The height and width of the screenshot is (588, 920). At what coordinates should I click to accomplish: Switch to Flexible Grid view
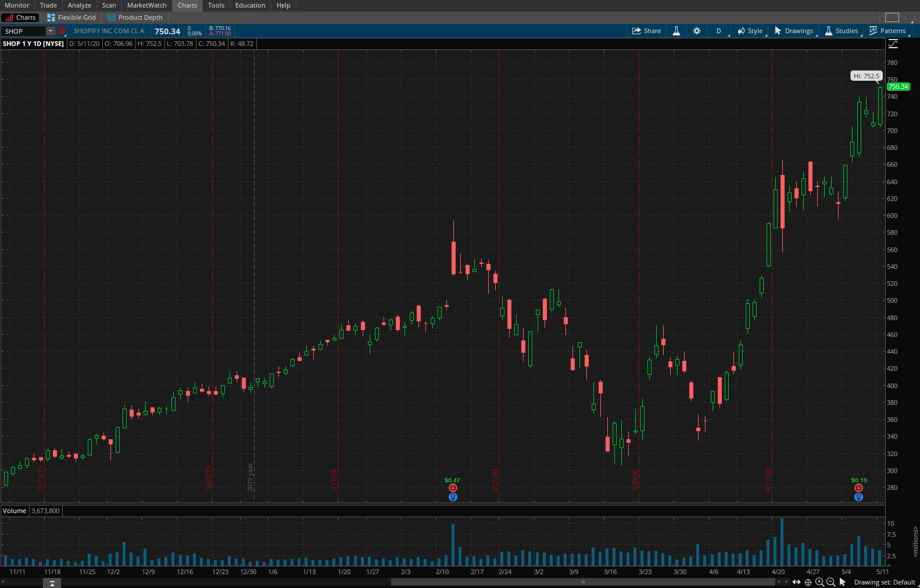coord(71,17)
